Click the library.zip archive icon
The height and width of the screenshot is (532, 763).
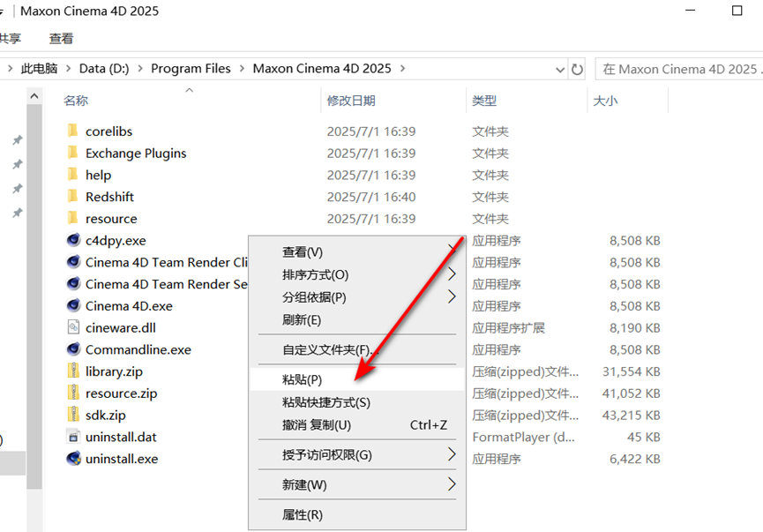[73, 371]
